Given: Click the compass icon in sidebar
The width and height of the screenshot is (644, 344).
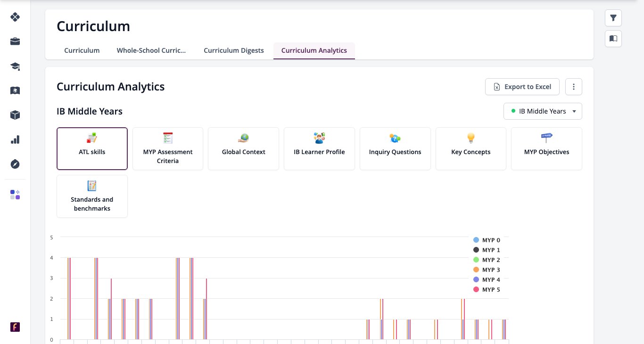Looking at the screenshot, I should 15,164.
